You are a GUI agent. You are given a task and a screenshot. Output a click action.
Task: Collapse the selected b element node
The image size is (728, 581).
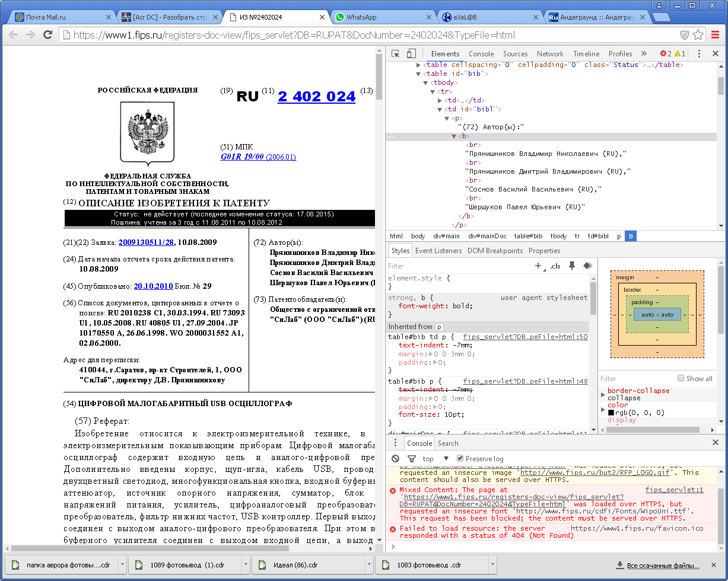tap(454, 136)
